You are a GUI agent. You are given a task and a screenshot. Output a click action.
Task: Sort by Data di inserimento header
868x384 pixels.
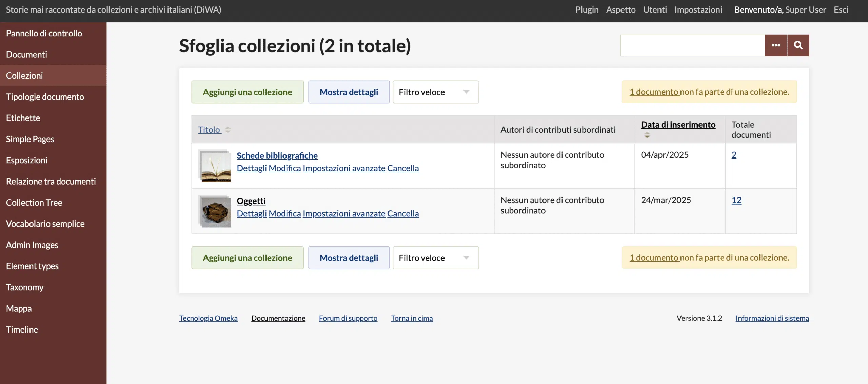tap(678, 125)
